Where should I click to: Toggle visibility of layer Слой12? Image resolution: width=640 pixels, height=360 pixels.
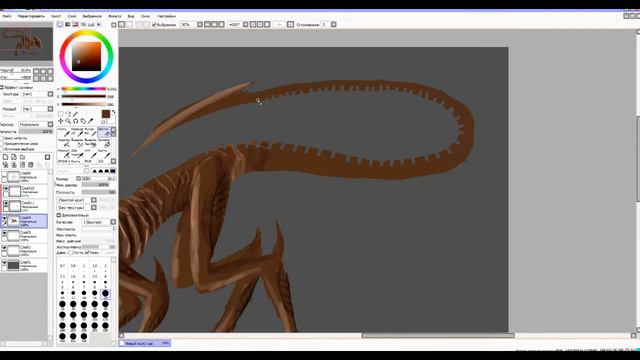click(x=6, y=189)
